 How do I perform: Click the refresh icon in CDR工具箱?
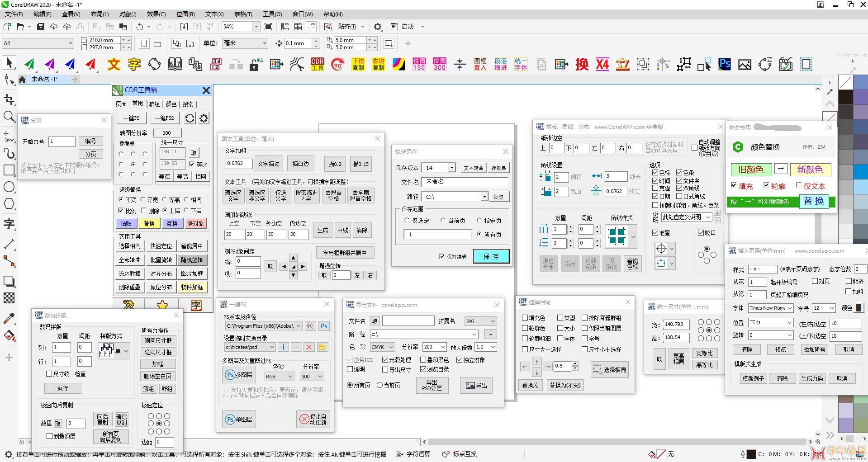190,118
